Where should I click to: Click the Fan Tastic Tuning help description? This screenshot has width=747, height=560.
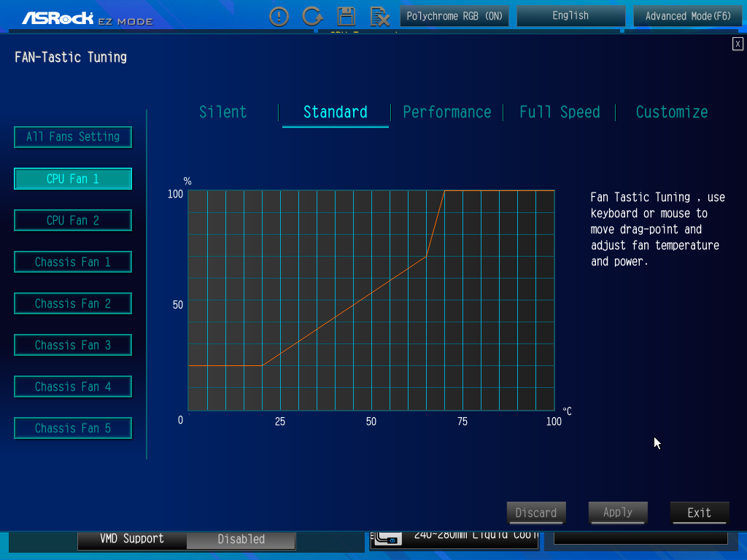pos(657,229)
